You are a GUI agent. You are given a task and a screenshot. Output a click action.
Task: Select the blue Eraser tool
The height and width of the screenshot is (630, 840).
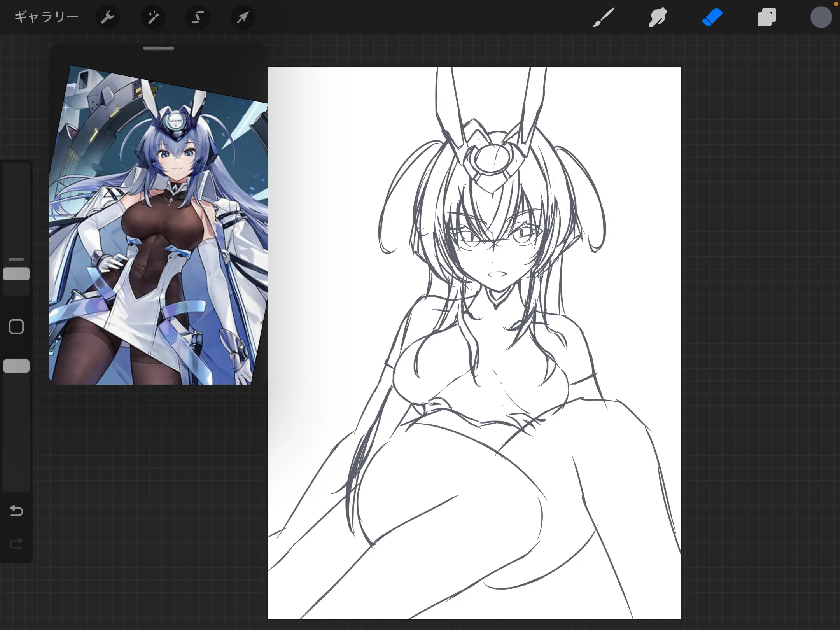point(712,17)
